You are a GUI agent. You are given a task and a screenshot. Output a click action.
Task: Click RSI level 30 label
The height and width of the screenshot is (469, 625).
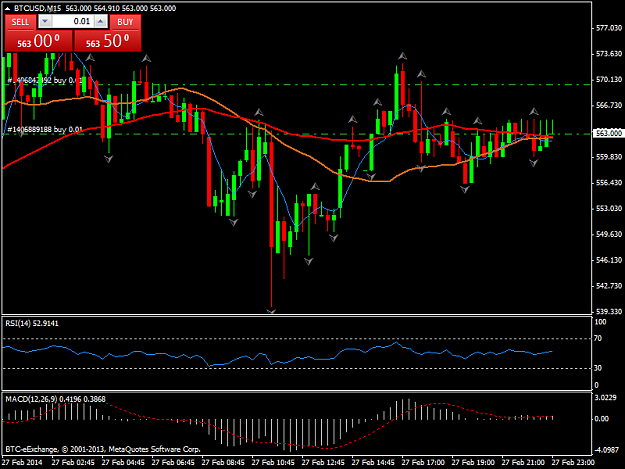point(598,368)
